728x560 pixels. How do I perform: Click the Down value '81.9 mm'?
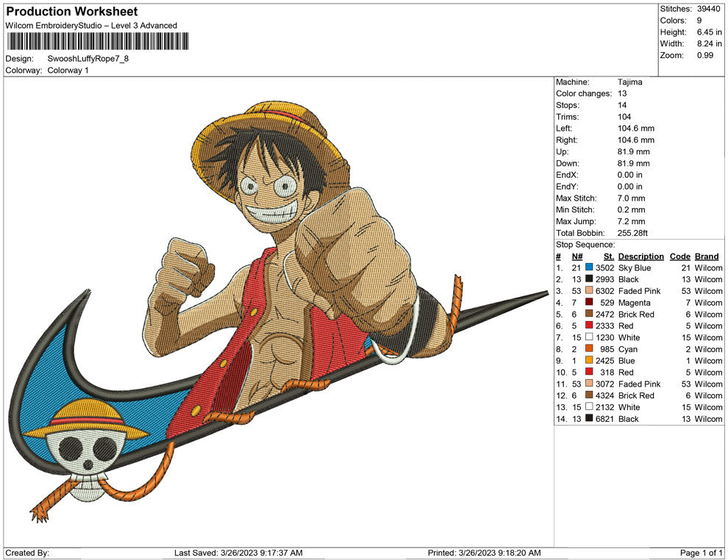tap(634, 163)
